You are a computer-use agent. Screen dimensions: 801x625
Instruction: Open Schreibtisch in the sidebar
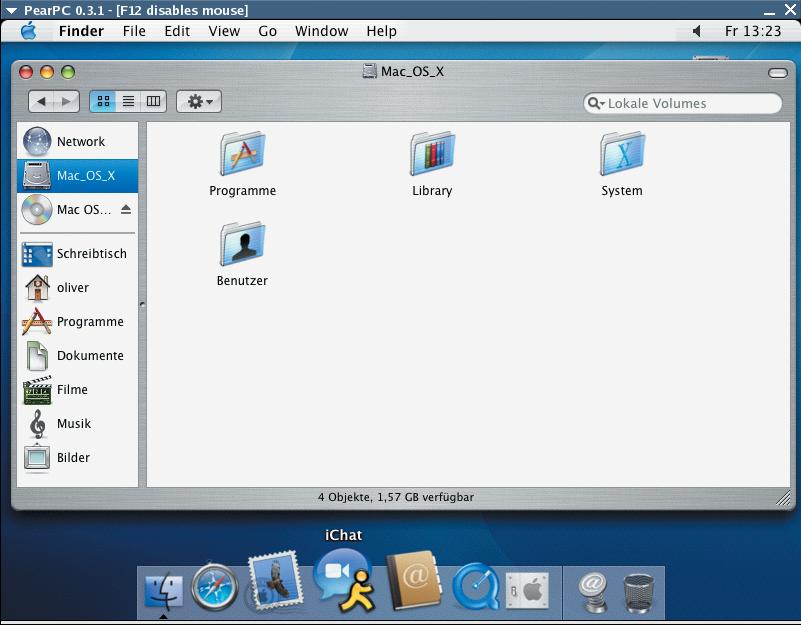(78, 254)
